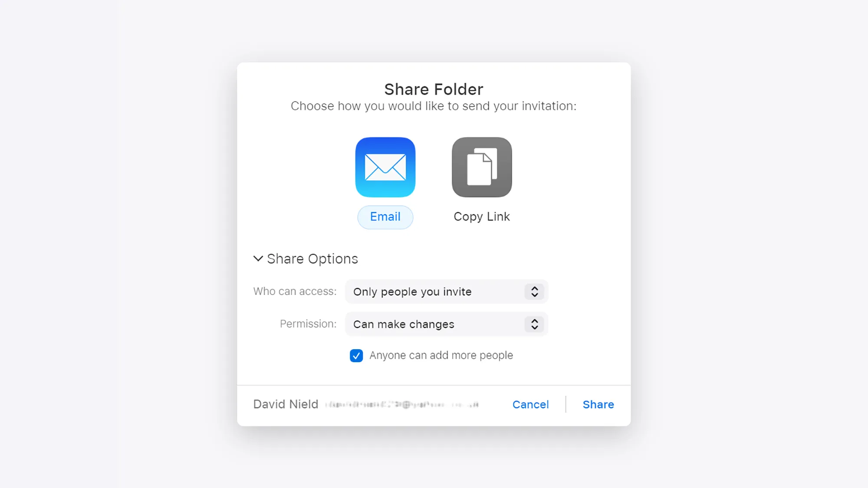The width and height of the screenshot is (868, 488).
Task: Choose the gray Copy Link document icon
Action: point(482,167)
